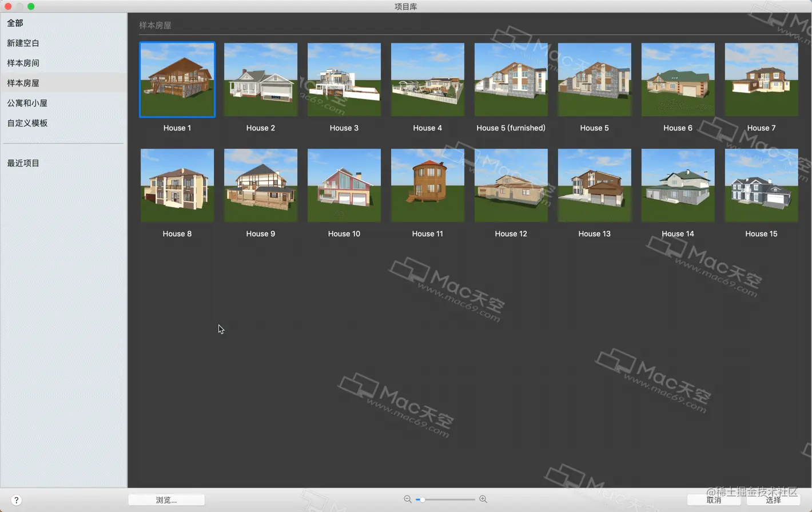This screenshot has height=512, width=812.
Task: Pick the House 12 thumbnail
Action: (511, 185)
